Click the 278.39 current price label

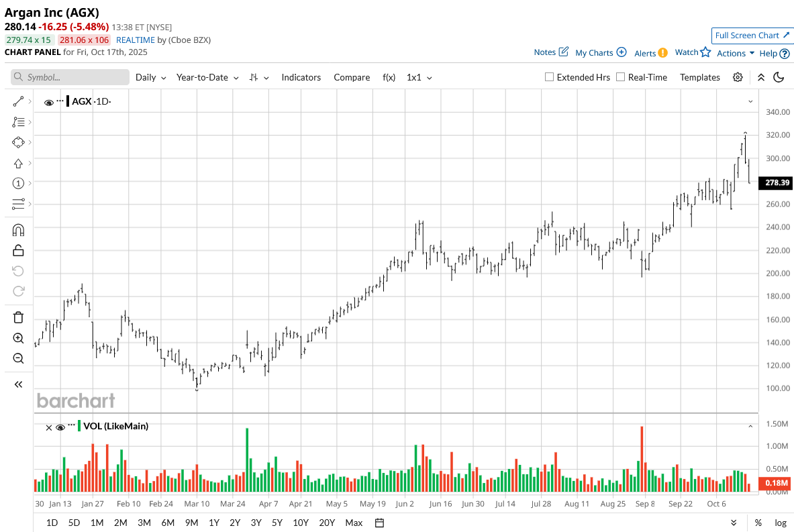coord(777,182)
